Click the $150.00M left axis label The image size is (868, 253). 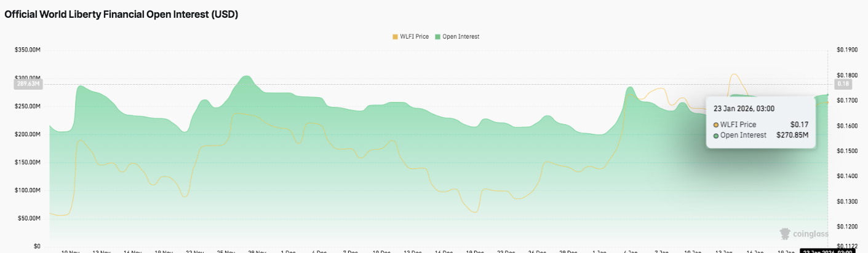coord(28,163)
